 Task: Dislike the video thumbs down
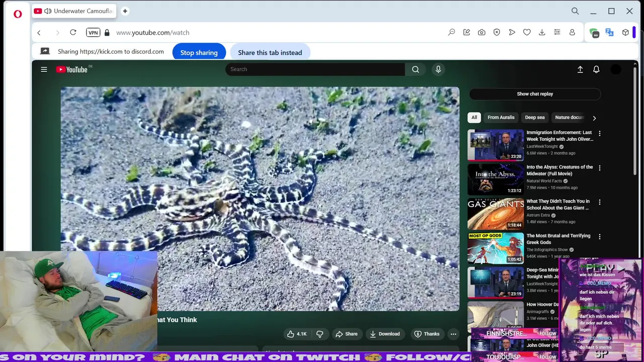pyautogui.click(x=319, y=334)
